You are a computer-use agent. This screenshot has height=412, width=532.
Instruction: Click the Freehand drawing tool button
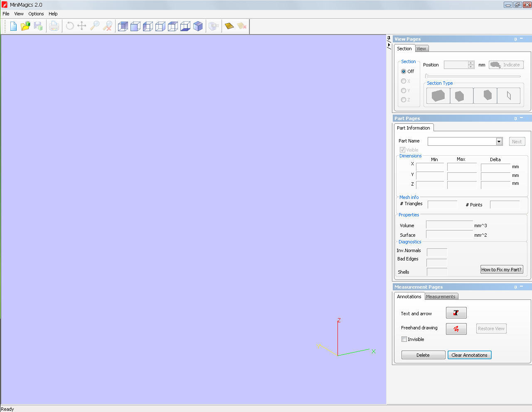[456, 329]
